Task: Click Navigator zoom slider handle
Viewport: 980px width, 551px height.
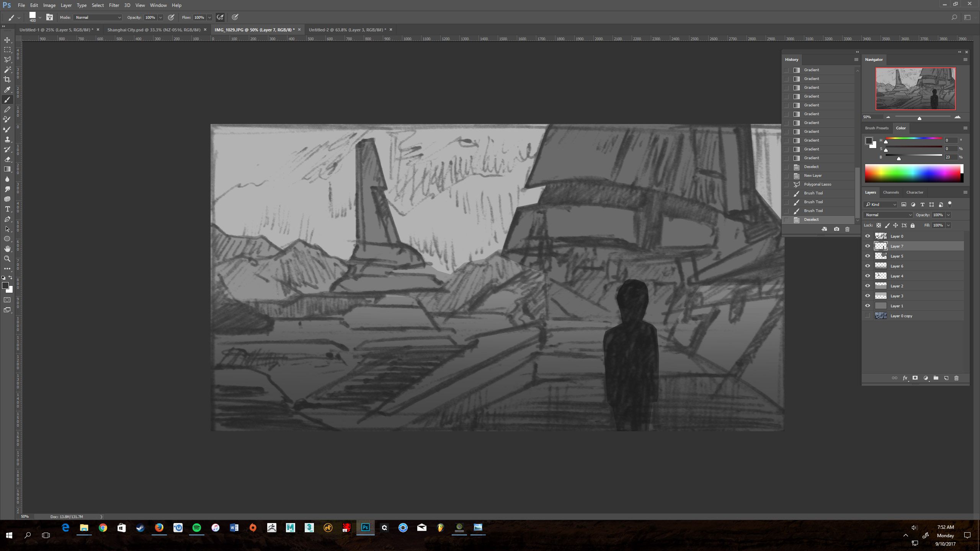Action: point(920,118)
